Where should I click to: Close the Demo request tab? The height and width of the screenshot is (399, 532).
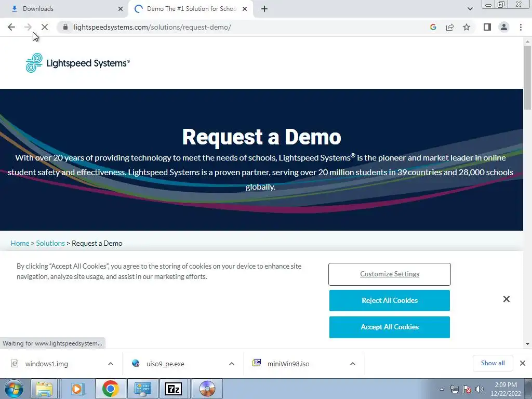pos(245,9)
